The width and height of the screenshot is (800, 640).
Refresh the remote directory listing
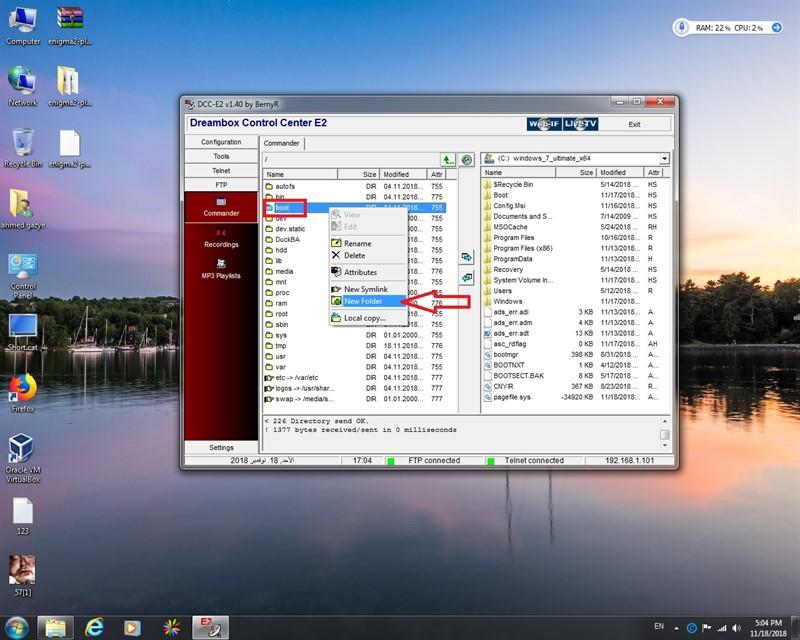pyautogui.click(x=466, y=160)
